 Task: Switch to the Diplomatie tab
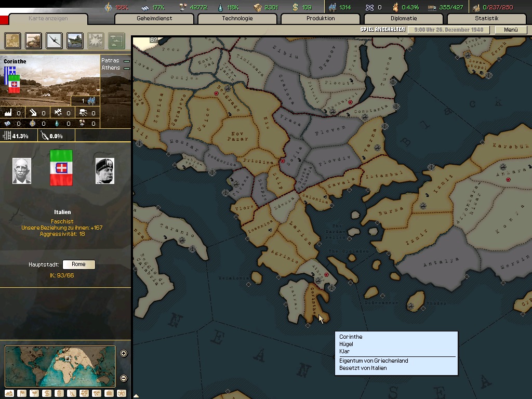click(x=403, y=19)
